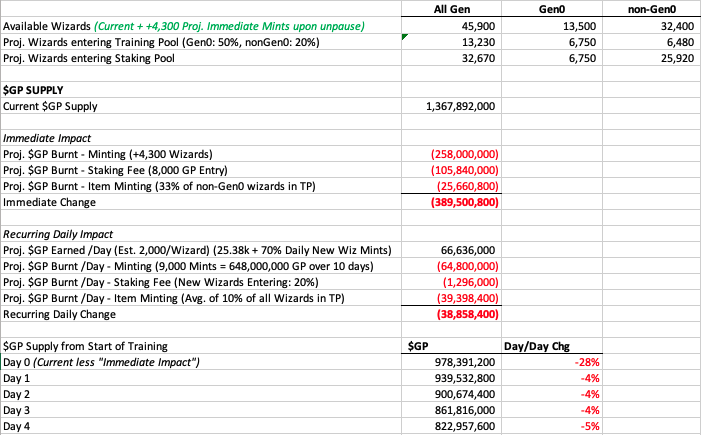Image resolution: width=701 pixels, height=435 pixels.
Task: Click the 'Recurring Daily Impact' heading
Action: [58, 235]
